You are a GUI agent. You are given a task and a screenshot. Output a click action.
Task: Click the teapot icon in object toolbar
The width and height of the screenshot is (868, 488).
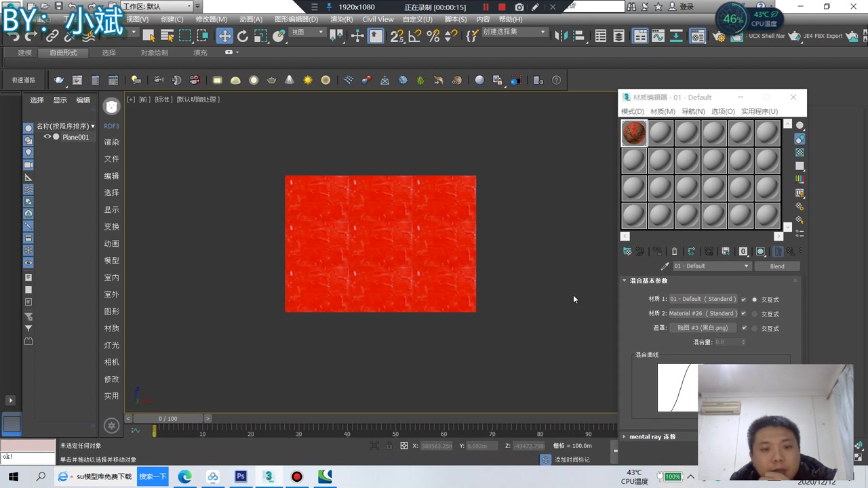[x=271, y=80]
